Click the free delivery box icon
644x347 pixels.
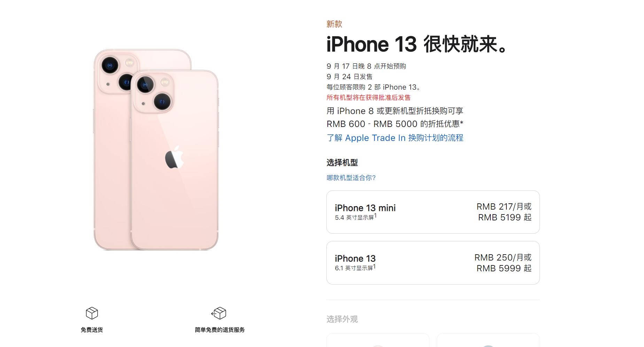(92, 313)
